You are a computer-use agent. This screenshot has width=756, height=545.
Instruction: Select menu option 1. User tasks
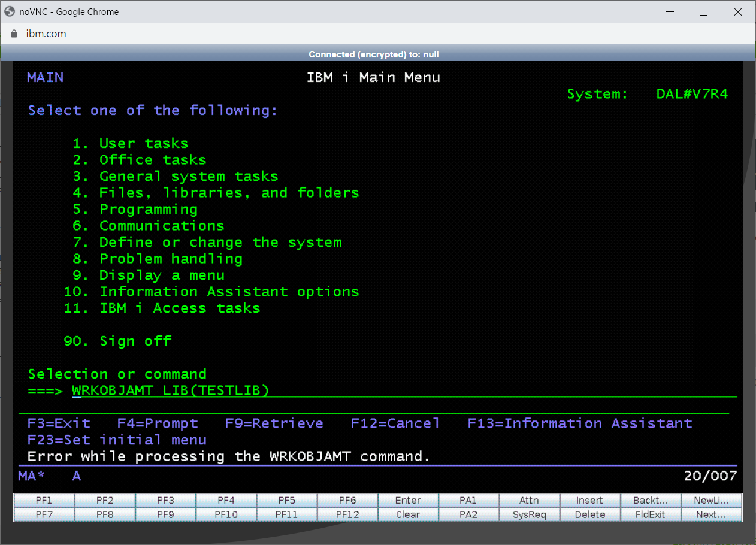tap(131, 143)
